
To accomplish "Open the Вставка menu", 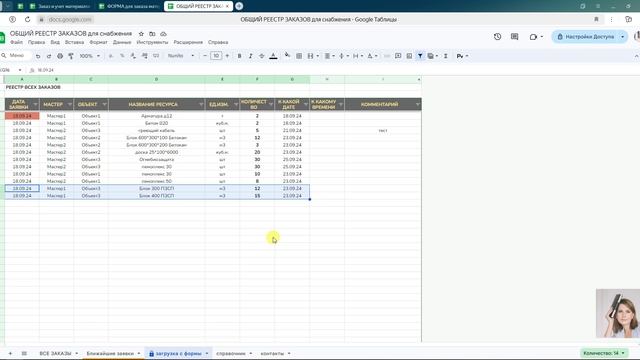I will click(74, 42).
